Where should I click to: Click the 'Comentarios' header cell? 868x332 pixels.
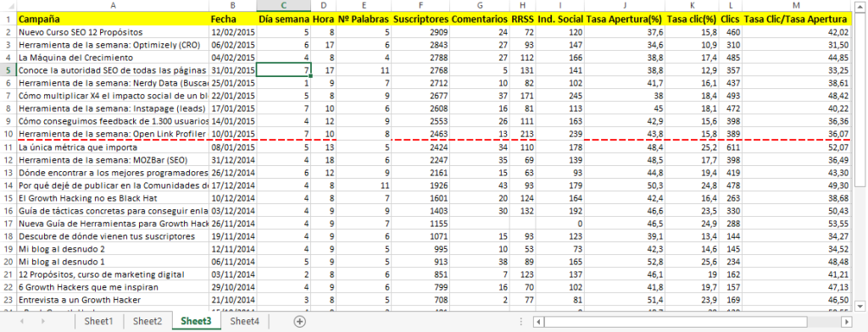(x=480, y=19)
